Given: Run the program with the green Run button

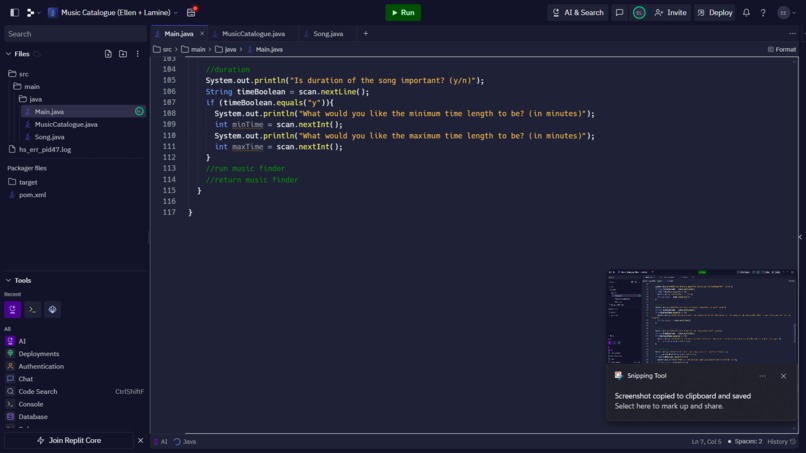Looking at the screenshot, I should coord(403,12).
